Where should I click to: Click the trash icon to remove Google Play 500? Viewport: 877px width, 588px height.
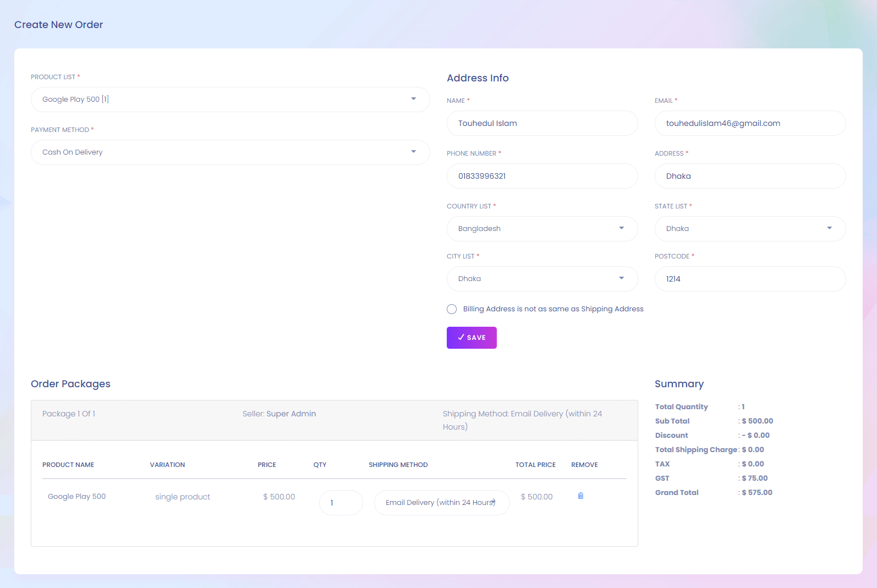(580, 496)
